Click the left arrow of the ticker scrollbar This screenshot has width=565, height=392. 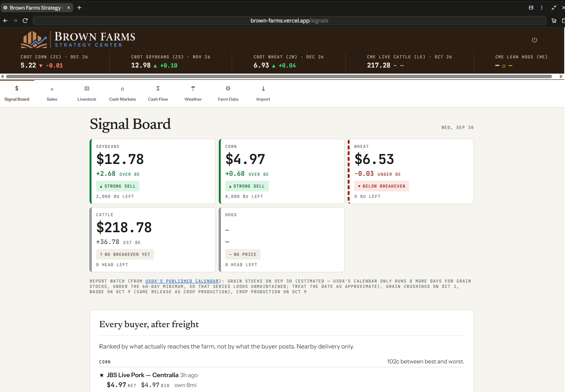click(x=2, y=76)
